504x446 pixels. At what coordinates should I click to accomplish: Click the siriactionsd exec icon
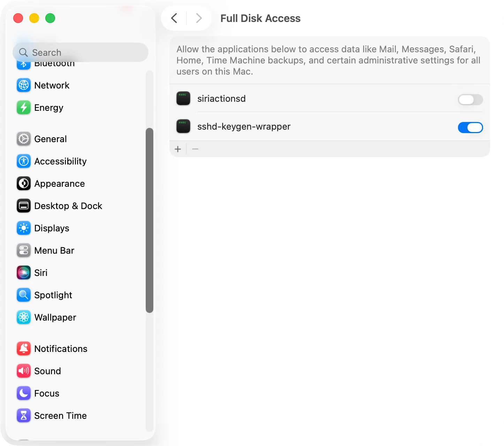[183, 99]
